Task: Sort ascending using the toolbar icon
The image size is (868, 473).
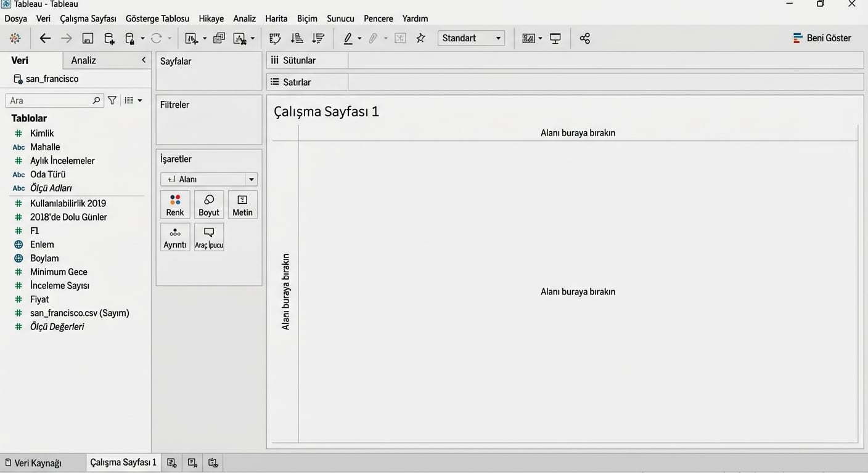Action: (x=297, y=38)
